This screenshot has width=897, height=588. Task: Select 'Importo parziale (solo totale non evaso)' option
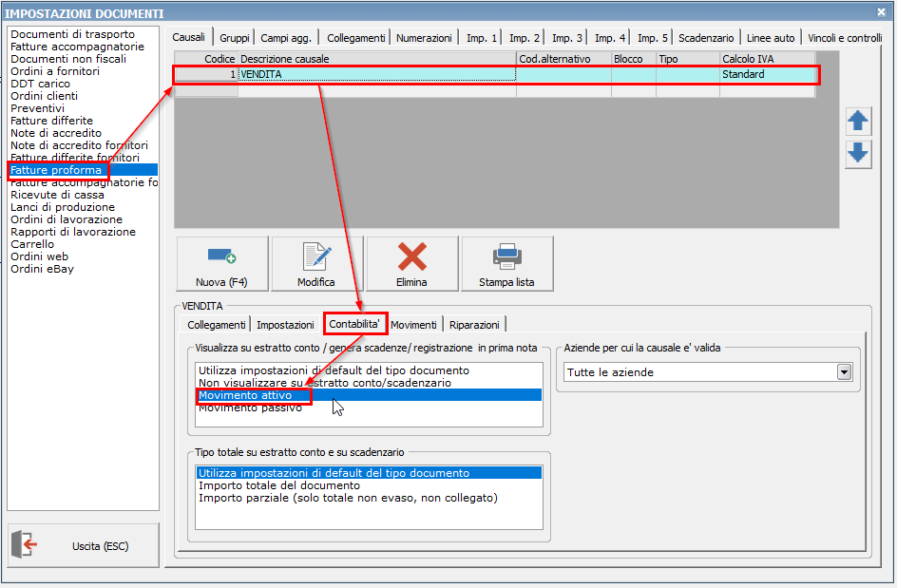(369, 498)
